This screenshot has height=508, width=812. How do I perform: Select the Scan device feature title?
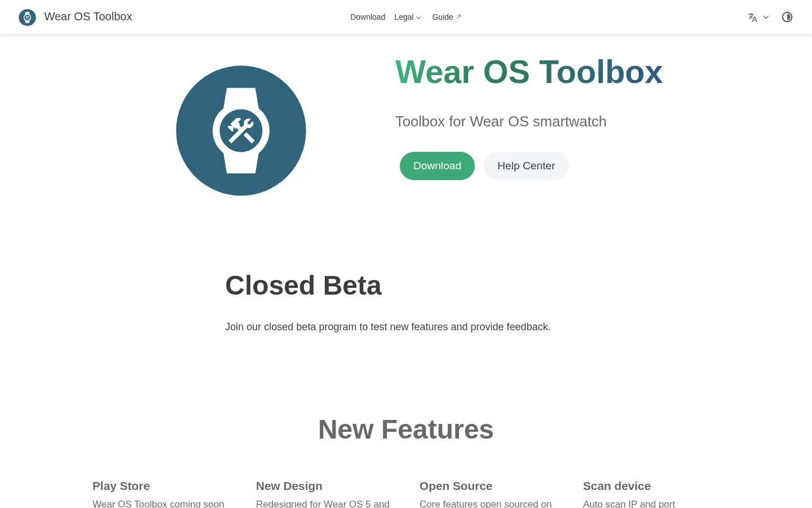pyautogui.click(x=617, y=486)
